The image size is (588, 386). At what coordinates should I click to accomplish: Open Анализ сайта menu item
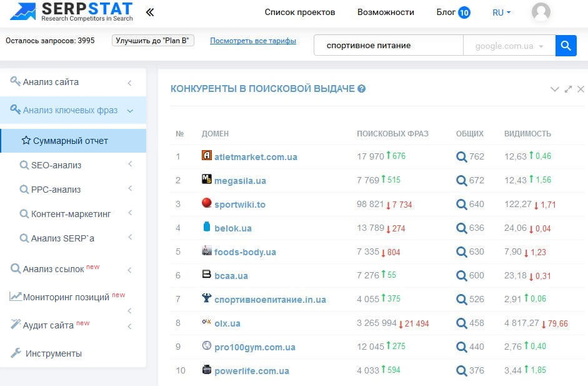[50, 82]
